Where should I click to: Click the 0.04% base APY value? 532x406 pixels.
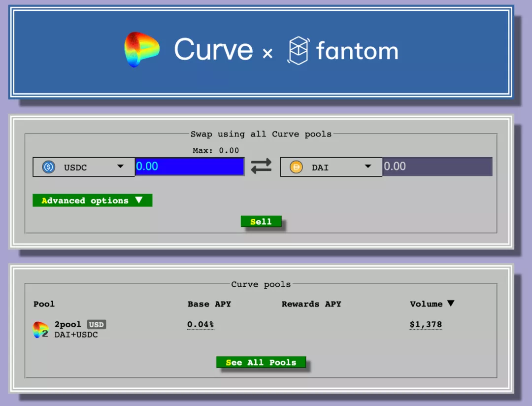pyautogui.click(x=200, y=324)
